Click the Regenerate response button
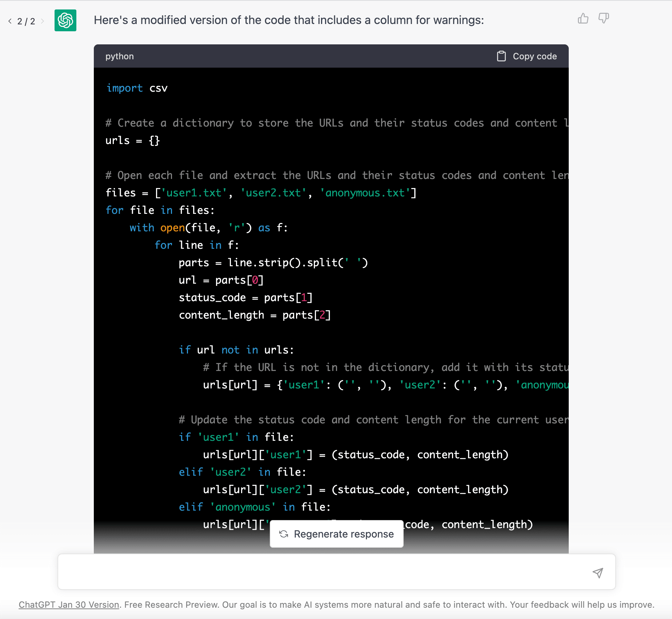This screenshot has width=672, height=619. 337,534
